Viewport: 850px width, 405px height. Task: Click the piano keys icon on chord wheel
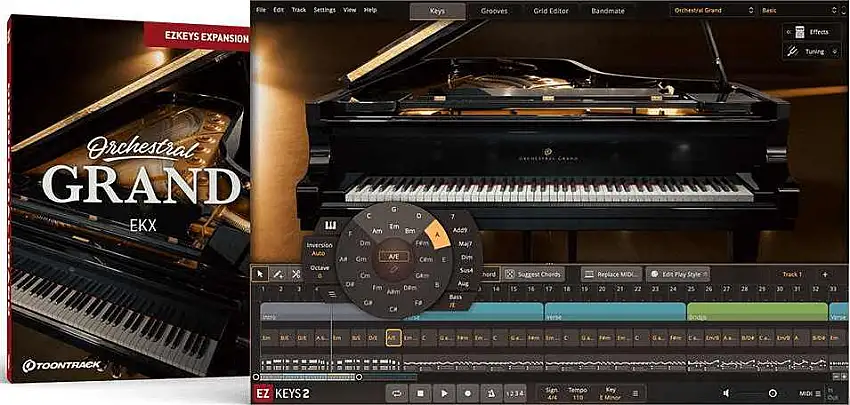[330, 225]
